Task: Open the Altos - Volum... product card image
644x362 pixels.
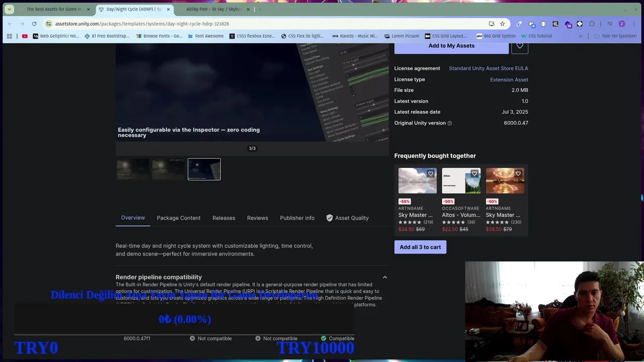Action: [461, 180]
